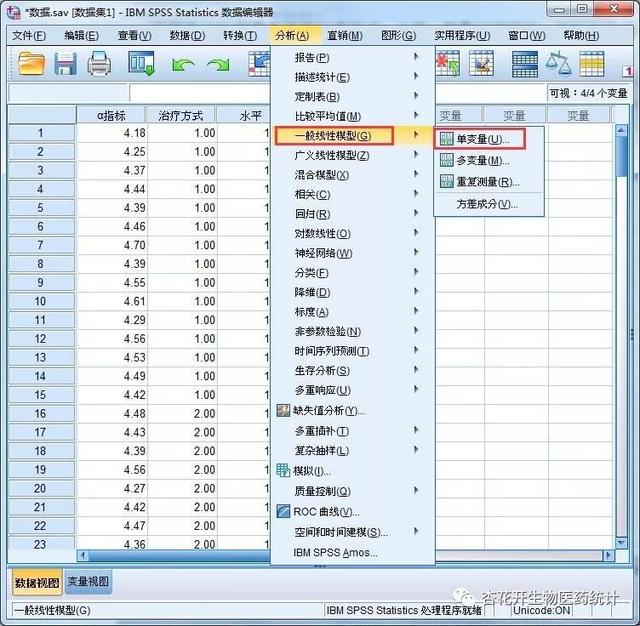Click the scroll down arrow of vertical scrollbar
Image resolution: width=640 pixels, height=626 pixels.
click(x=621, y=543)
